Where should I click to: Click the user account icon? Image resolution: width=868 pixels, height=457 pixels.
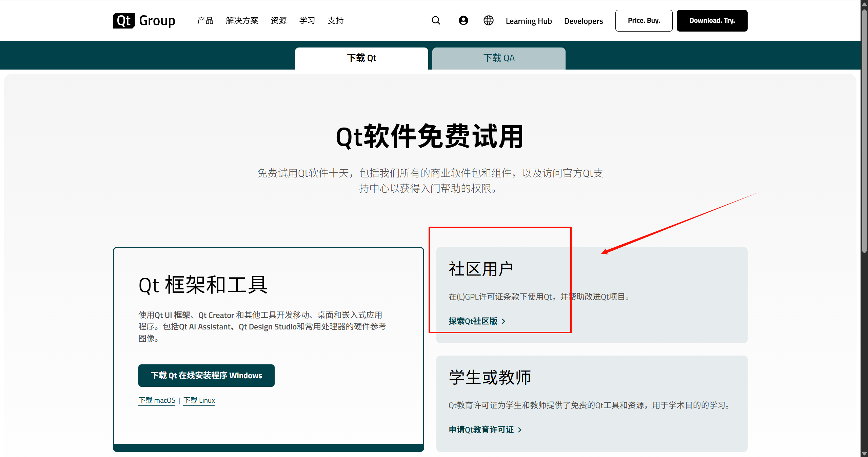point(463,20)
